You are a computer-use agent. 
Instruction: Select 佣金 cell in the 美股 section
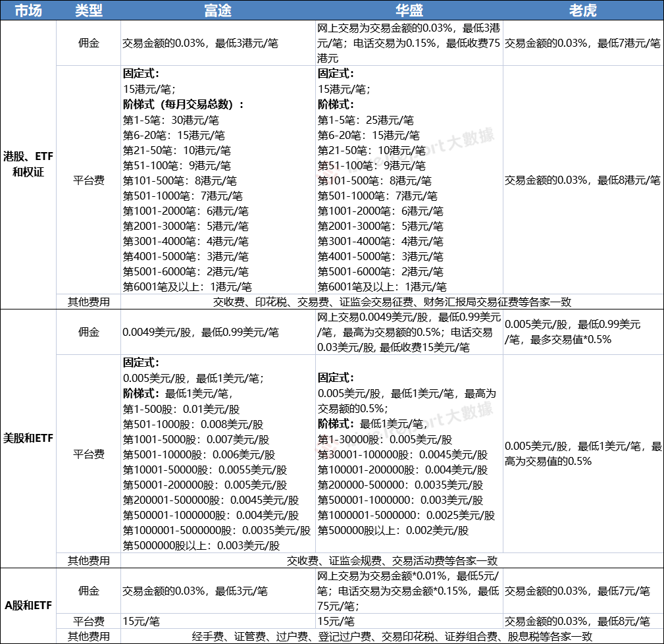pos(88,332)
